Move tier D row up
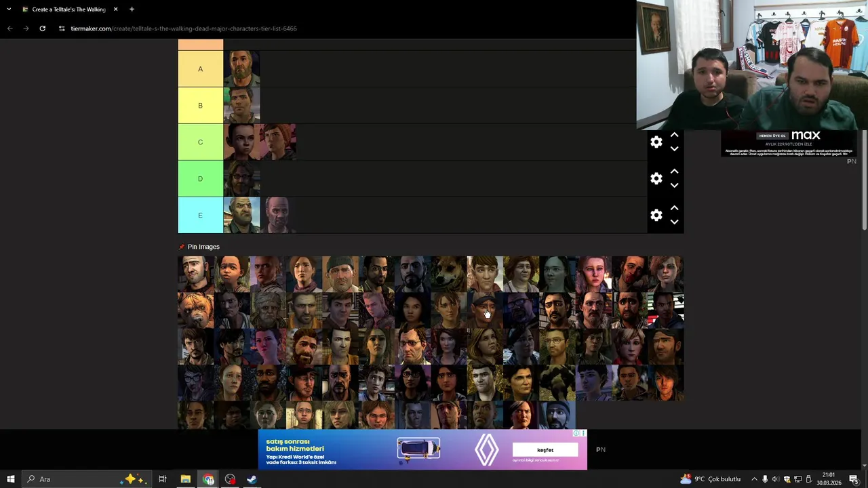Viewport: 868px width, 488px height. tap(674, 172)
